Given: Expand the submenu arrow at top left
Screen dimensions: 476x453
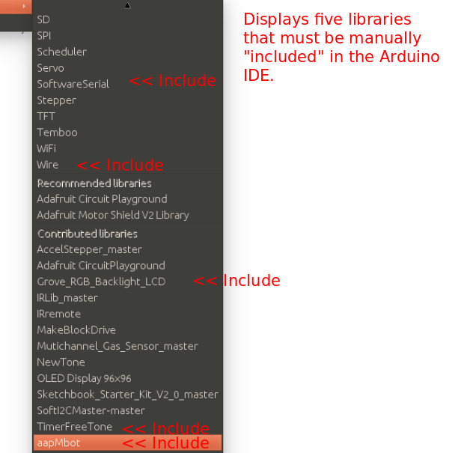Looking at the screenshot, I should coord(24,6).
